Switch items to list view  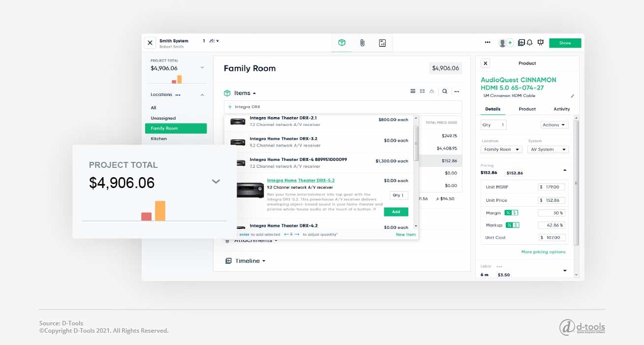[413, 91]
